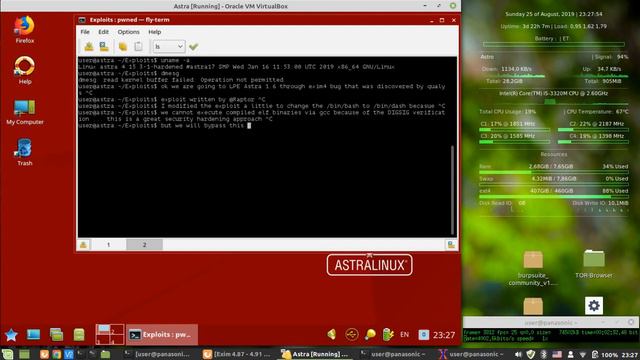Image resolution: width=640 pixels, height=360 pixels.
Task: Click the Wi-Fi network icon in host tray
Action: pos(582,354)
